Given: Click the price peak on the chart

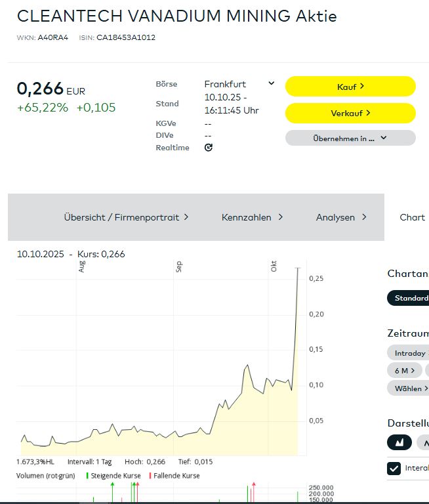Looking at the screenshot, I should click(x=298, y=268).
